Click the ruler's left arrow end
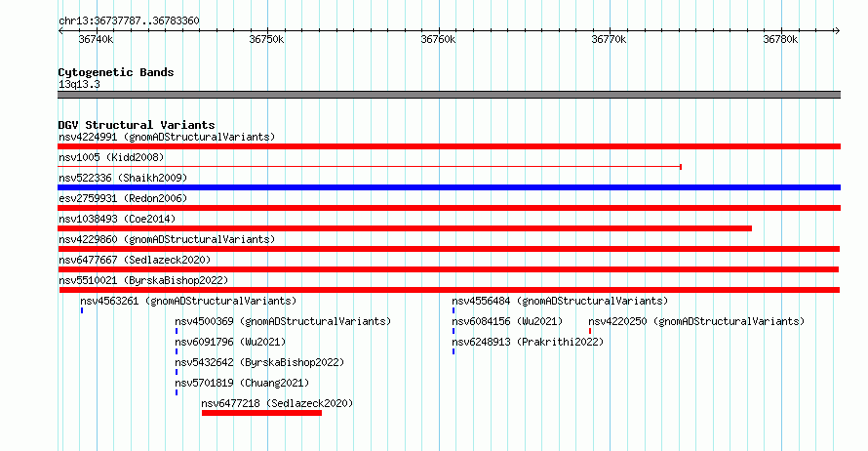Screen dimensions: 868x451 point(60,31)
